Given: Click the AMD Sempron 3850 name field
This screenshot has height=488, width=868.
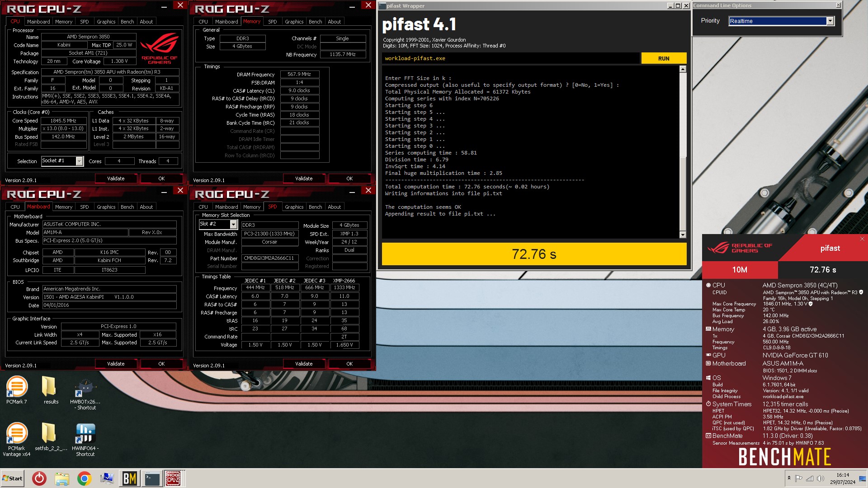Looking at the screenshot, I should [x=88, y=37].
